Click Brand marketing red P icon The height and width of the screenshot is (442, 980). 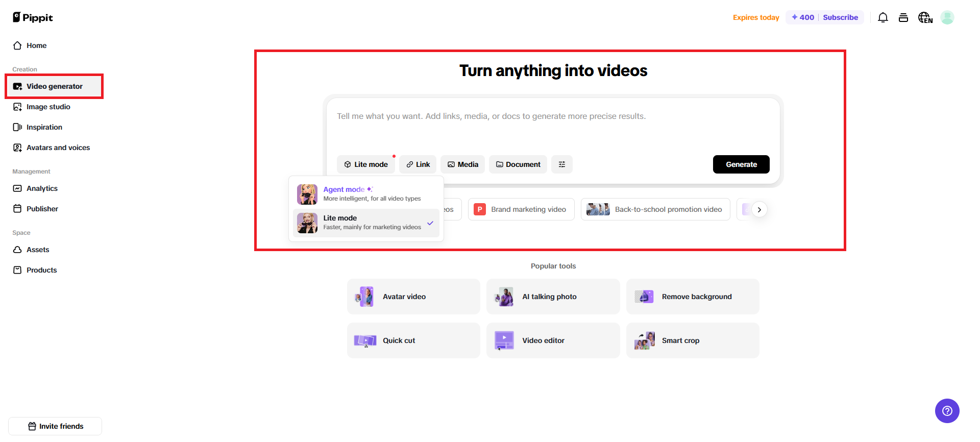(x=480, y=209)
